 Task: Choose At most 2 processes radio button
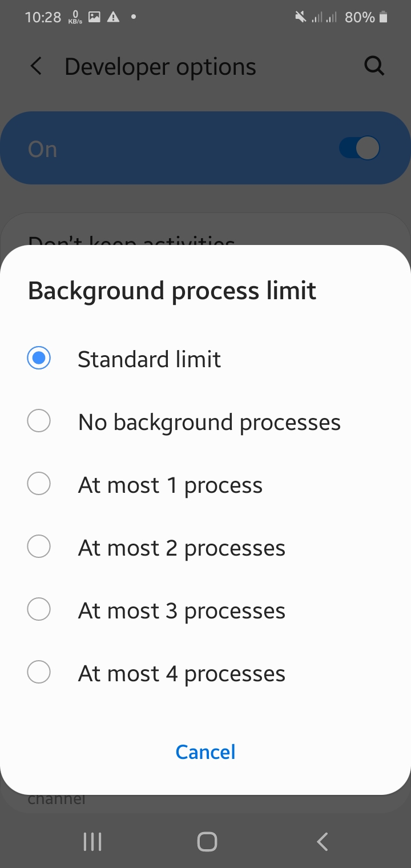point(39,547)
